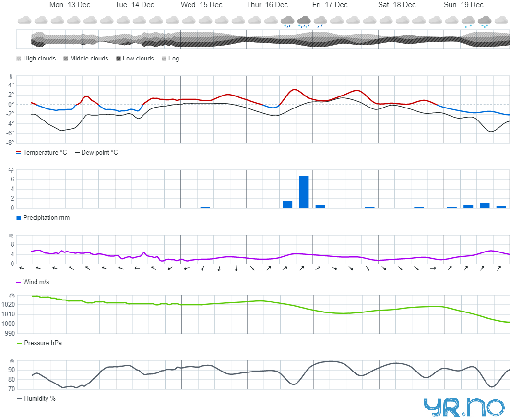
Task: Click the umbrella icon beside the precipitation chart
Action: point(12,170)
